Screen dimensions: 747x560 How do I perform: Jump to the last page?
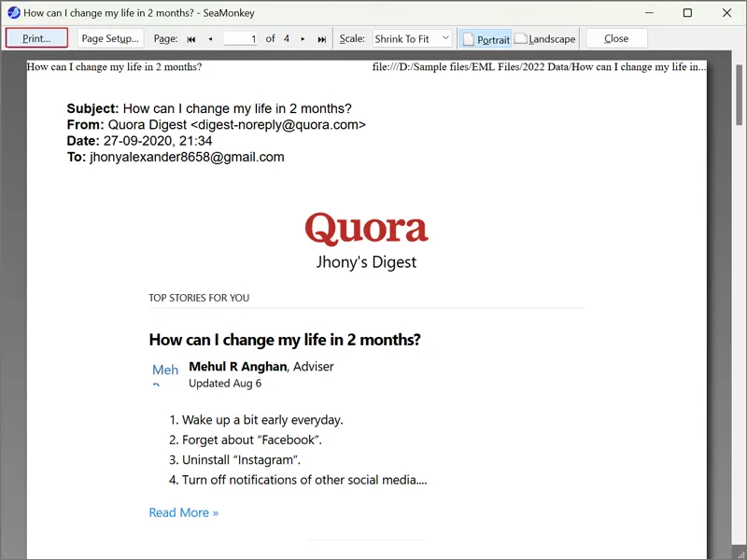click(x=321, y=39)
